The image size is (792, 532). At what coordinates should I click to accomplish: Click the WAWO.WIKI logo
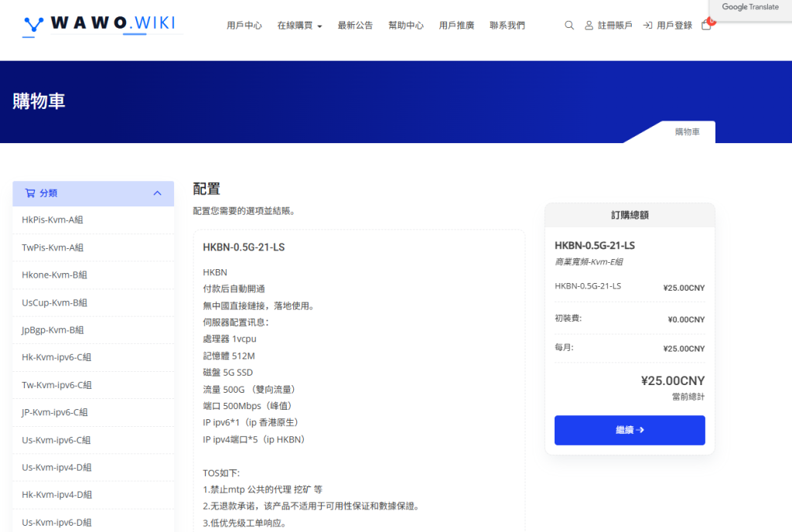coord(101,25)
